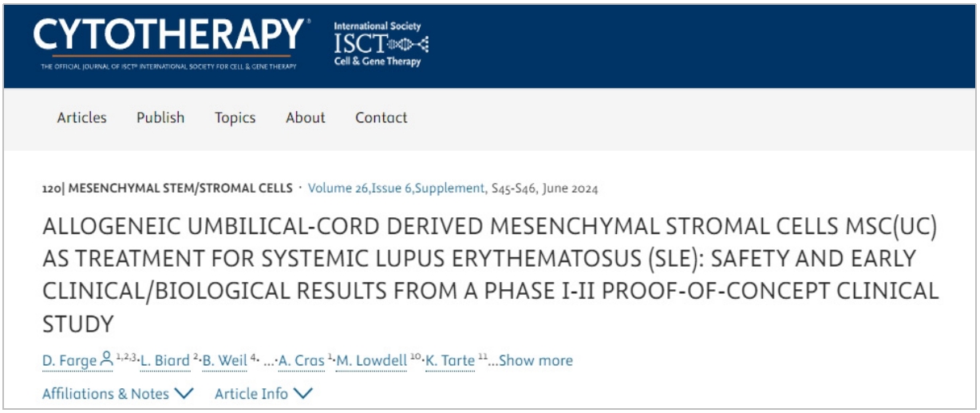
Task: Open the About menu
Action: click(x=306, y=117)
